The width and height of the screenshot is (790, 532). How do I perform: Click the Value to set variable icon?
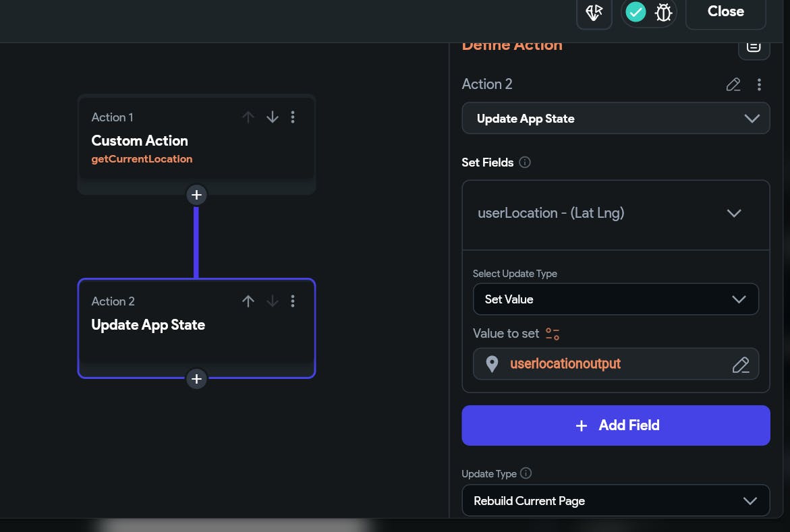[553, 334]
